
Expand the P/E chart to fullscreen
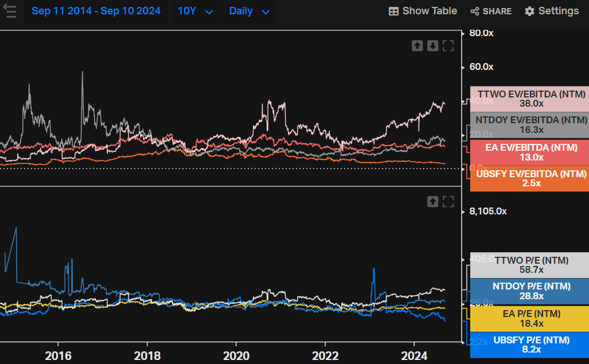(x=448, y=201)
